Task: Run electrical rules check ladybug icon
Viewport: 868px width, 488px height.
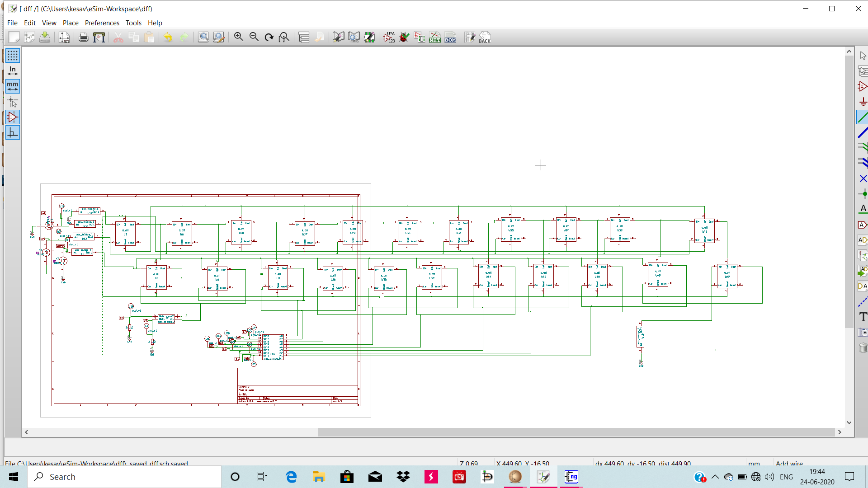Action: 404,38
